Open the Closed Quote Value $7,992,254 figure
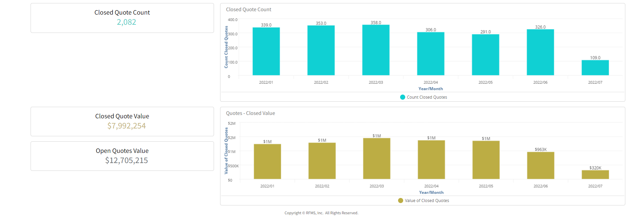 point(126,126)
